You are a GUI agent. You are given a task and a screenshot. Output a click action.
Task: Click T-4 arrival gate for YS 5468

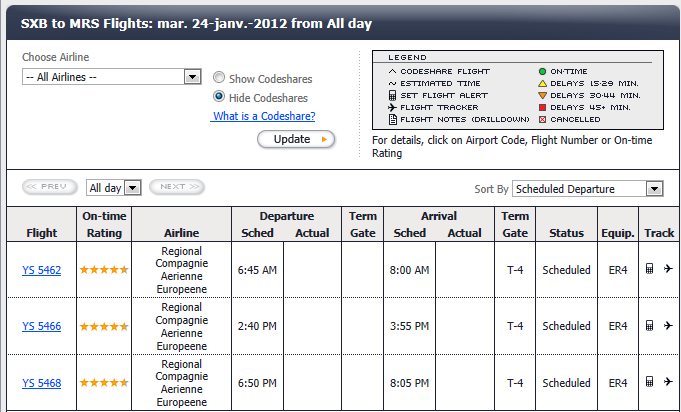coord(515,383)
